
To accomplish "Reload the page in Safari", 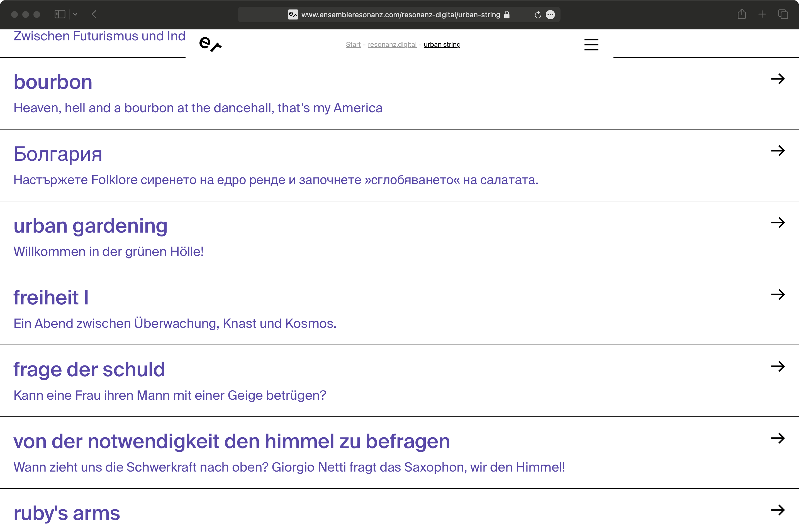I will point(537,14).
